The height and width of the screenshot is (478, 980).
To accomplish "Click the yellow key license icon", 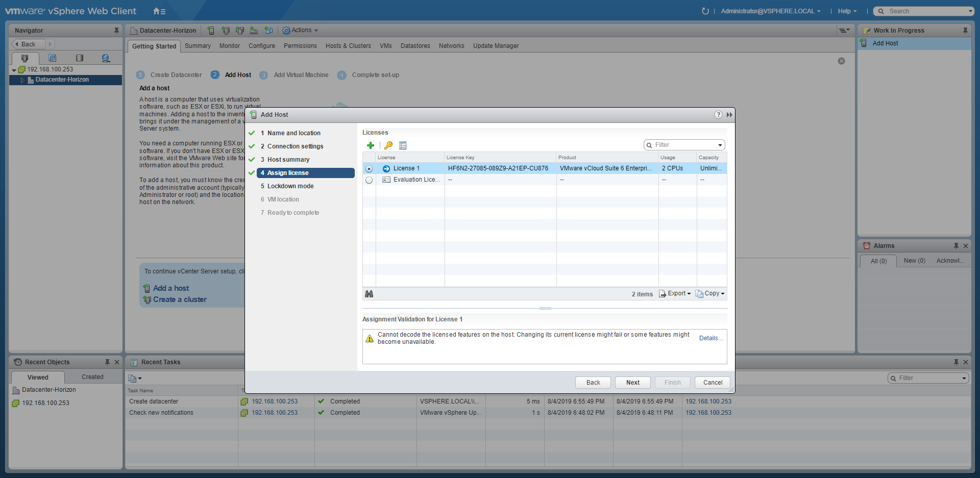I will (388, 145).
